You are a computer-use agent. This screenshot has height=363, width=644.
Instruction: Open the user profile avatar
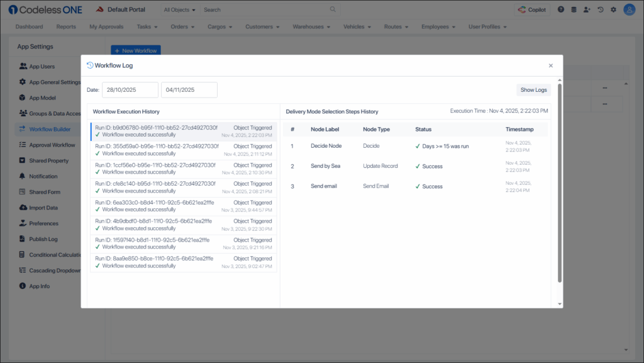pyautogui.click(x=629, y=9)
